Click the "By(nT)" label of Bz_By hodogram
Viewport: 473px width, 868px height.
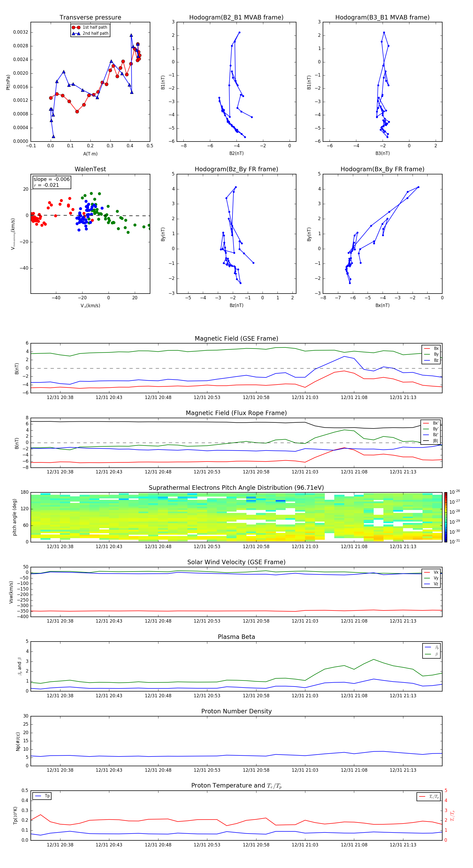click(x=163, y=234)
